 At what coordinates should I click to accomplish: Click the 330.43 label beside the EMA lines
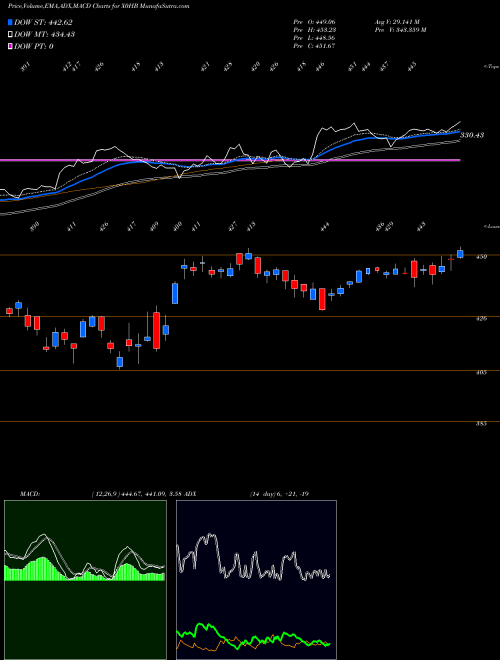pos(472,135)
